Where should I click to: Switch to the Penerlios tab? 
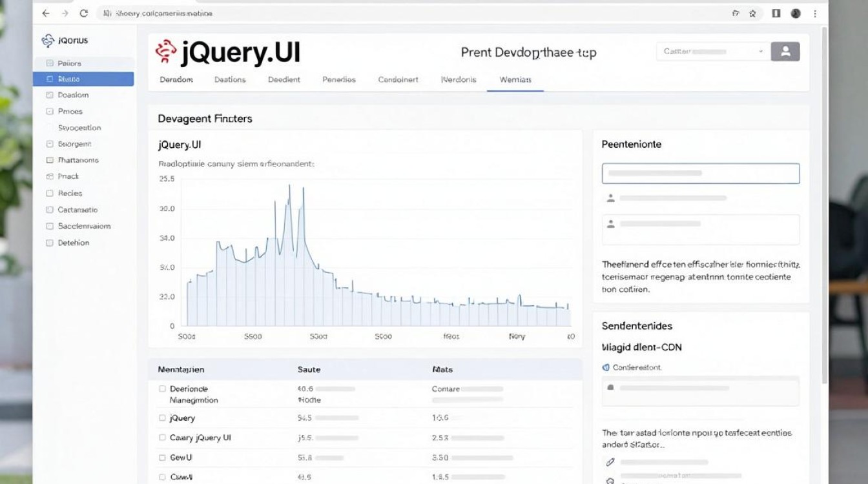coord(339,79)
